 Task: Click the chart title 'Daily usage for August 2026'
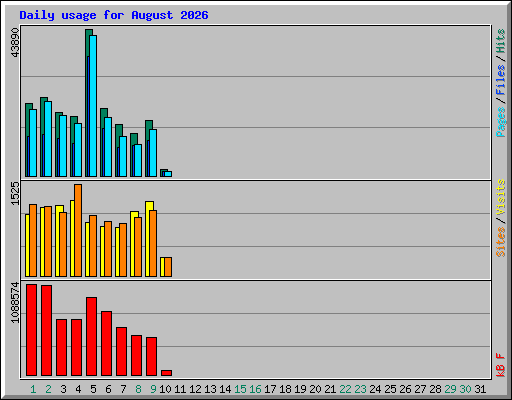pos(114,15)
